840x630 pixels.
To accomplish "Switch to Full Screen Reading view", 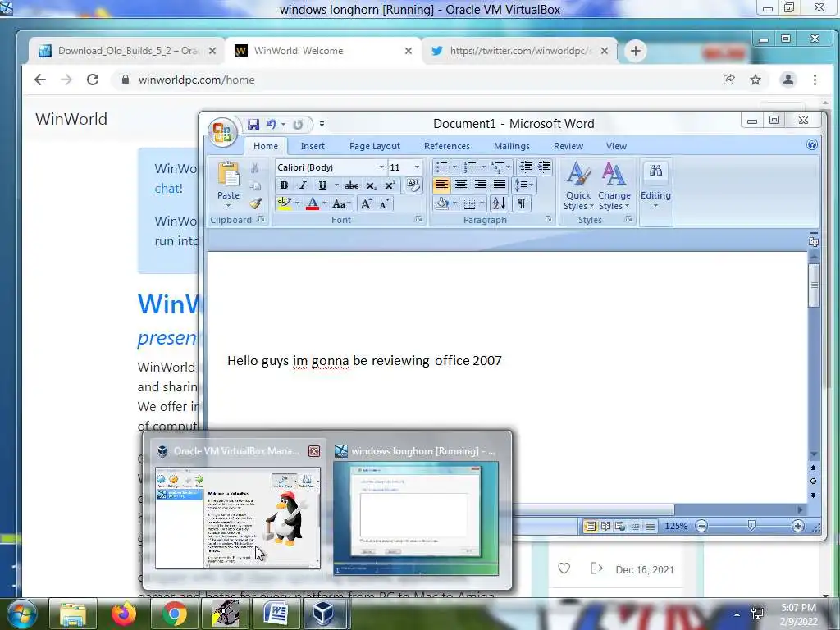I will 605,526.
